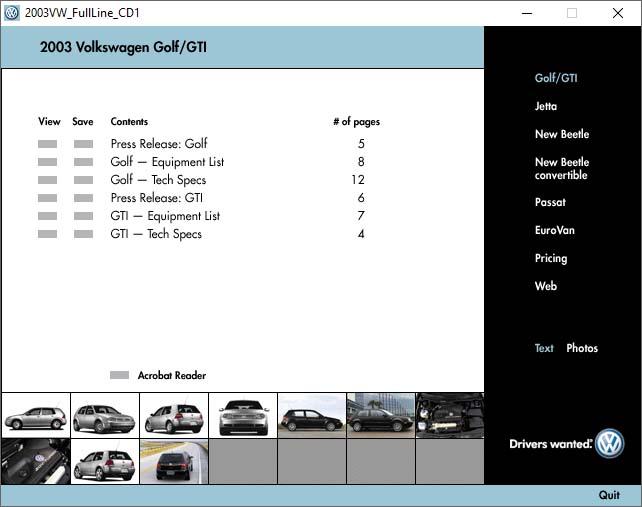The height and width of the screenshot is (507, 642).
Task: Open the Web section
Action: pos(546,285)
